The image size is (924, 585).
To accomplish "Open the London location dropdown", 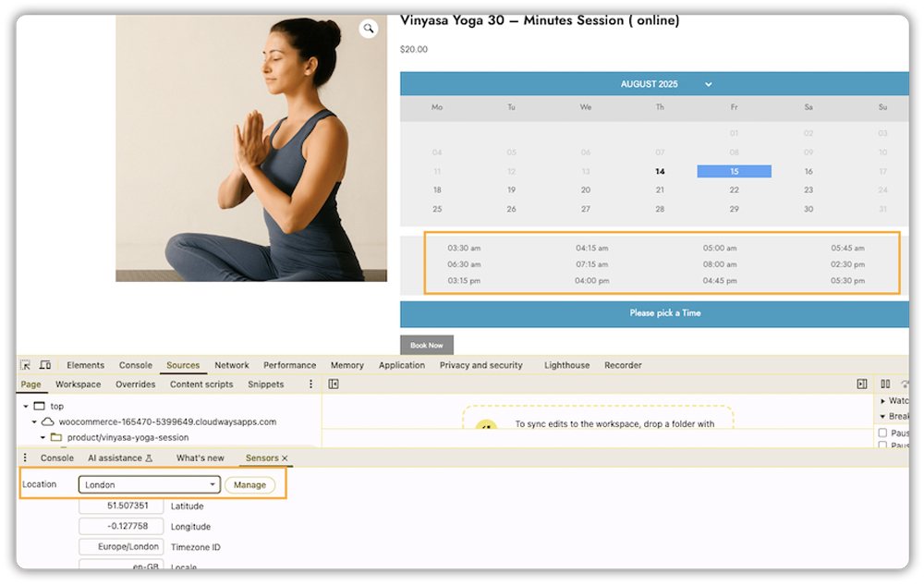I will coord(148,484).
